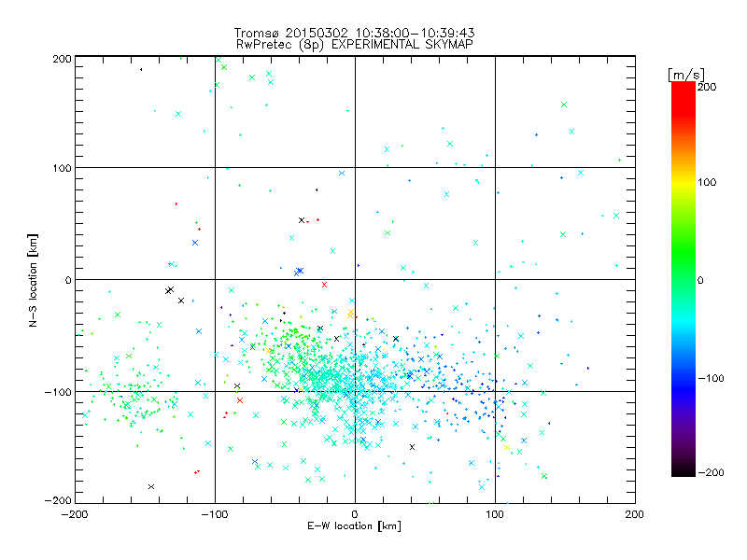Screen dimensions: 747x560
Task: Click grid intersection at E-W 100, N-S -100
Action: 495,391
